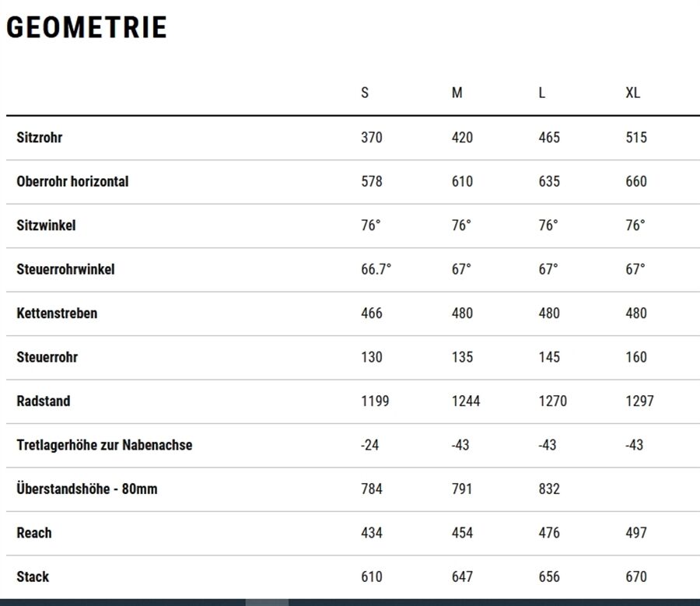The height and width of the screenshot is (606, 700).
Task: Click the Oberrohr horizontal row label
Action: 72,181
